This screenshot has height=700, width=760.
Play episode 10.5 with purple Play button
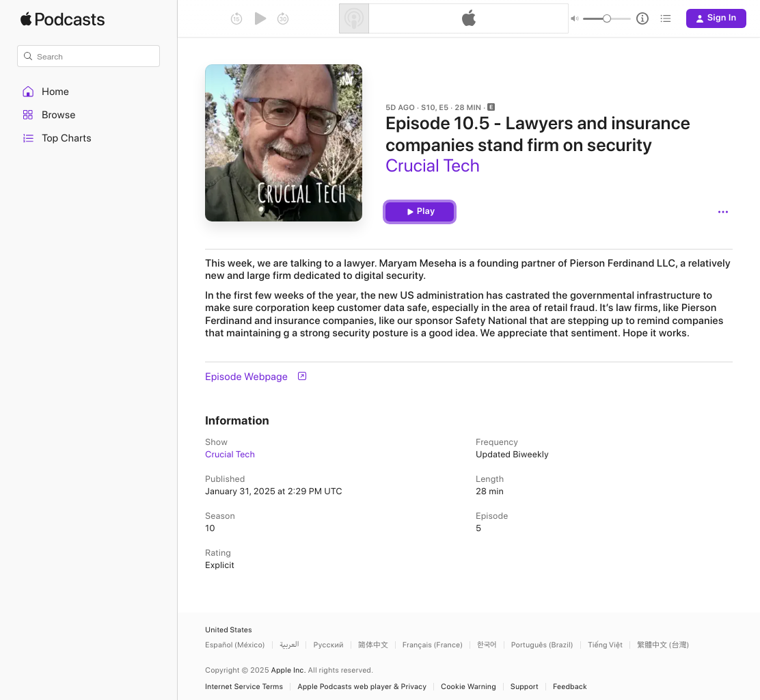(420, 212)
